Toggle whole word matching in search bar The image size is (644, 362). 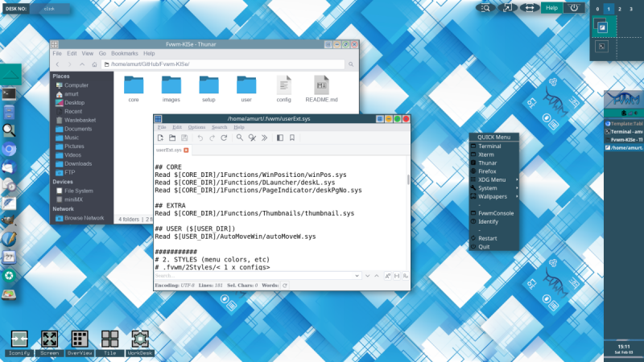coord(397,276)
